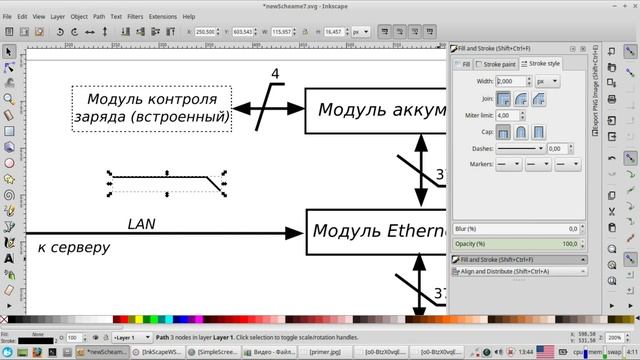640x360 pixels.
Task: Select the Pencil freehand tool
Action: click(9, 211)
